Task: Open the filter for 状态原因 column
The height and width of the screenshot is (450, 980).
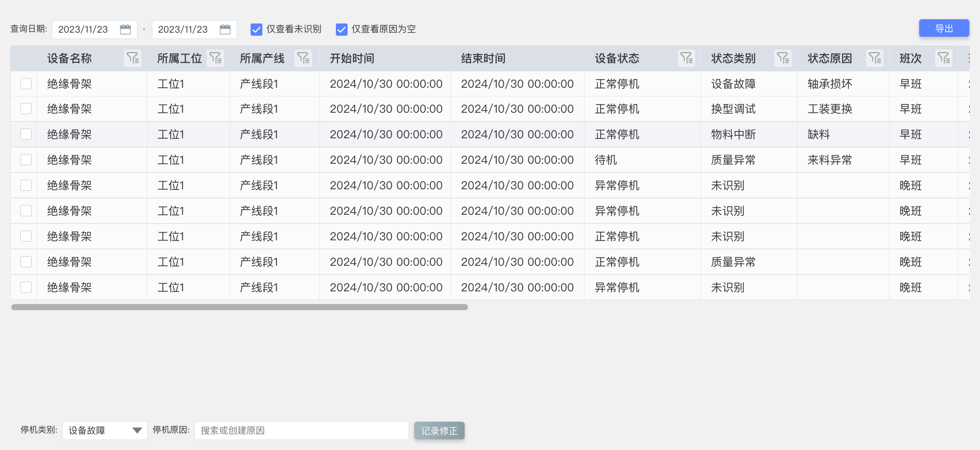Action: tap(875, 59)
